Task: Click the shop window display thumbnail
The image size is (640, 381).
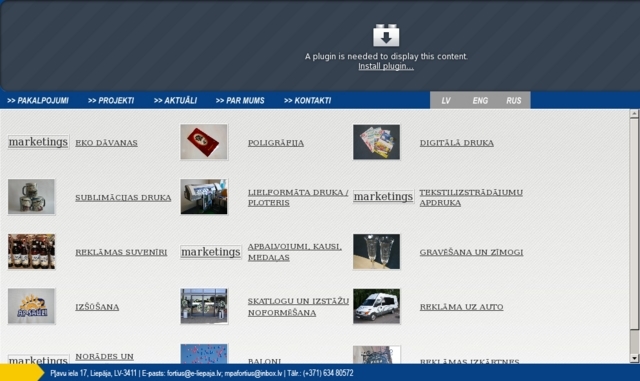Action: click(204, 306)
